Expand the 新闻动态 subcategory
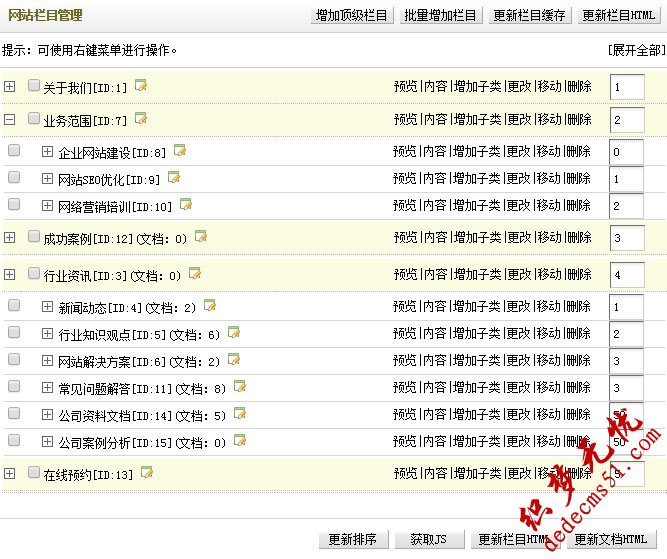 coord(47,307)
